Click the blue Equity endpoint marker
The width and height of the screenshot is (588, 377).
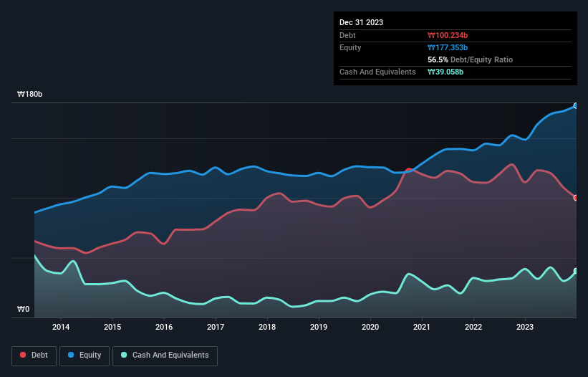coord(576,106)
